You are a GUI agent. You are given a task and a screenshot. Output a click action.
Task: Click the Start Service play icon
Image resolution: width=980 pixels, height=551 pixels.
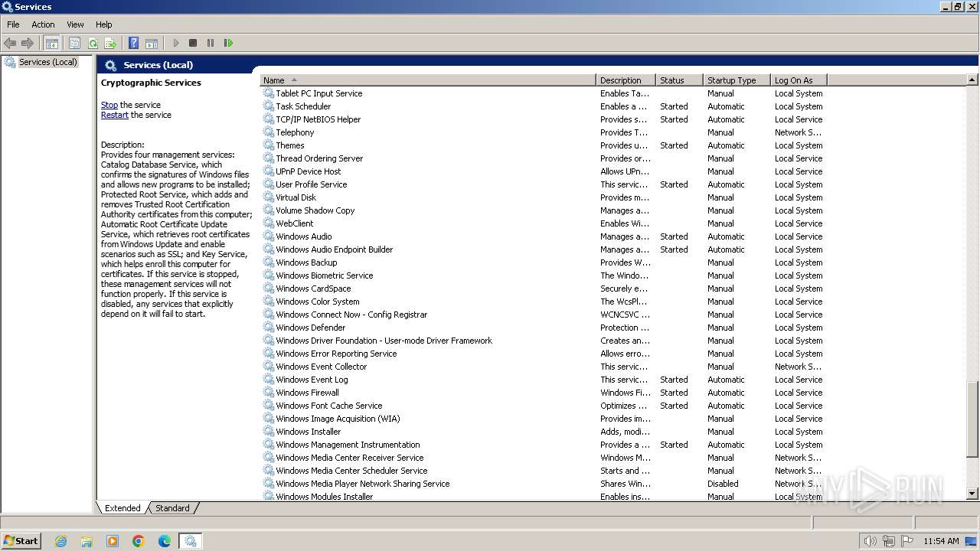[x=176, y=43]
